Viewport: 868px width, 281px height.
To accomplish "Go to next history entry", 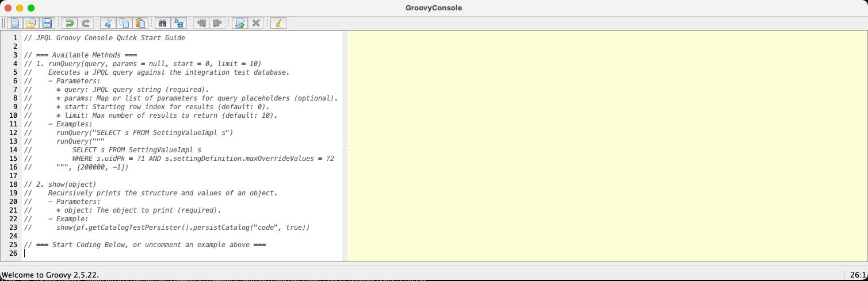I will coord(217,23).
